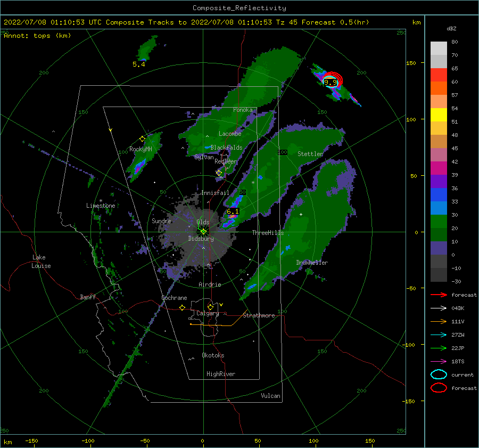Click the 04DK legend label
The image size is (479, 448).
458,308
